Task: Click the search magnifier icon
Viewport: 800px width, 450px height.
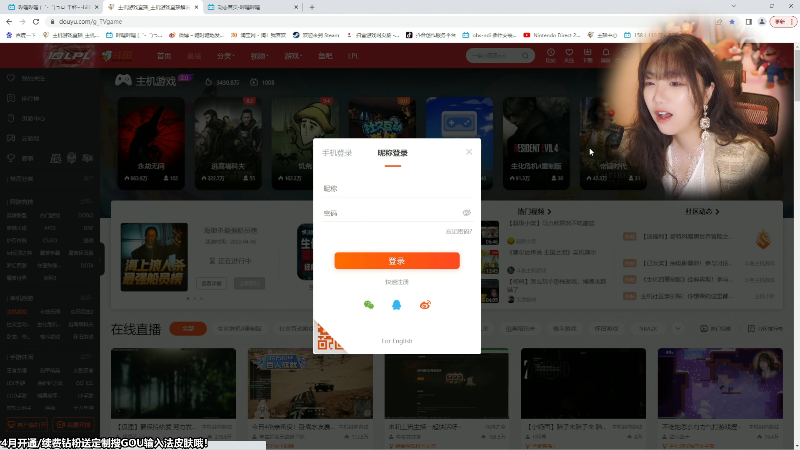Action: 525,56
